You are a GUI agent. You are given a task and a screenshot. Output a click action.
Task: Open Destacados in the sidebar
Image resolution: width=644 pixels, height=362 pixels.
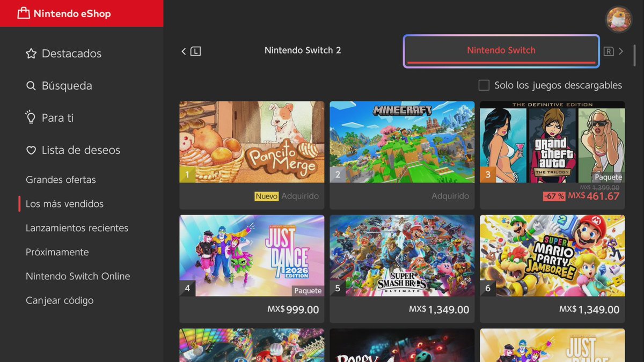click(x=71, y=54)
